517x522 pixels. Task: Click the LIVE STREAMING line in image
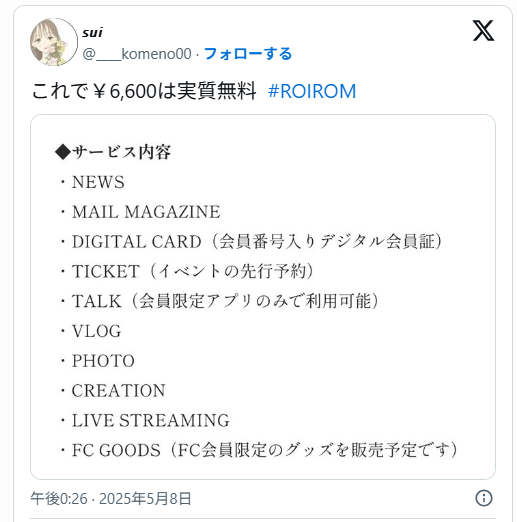[145, 420]
